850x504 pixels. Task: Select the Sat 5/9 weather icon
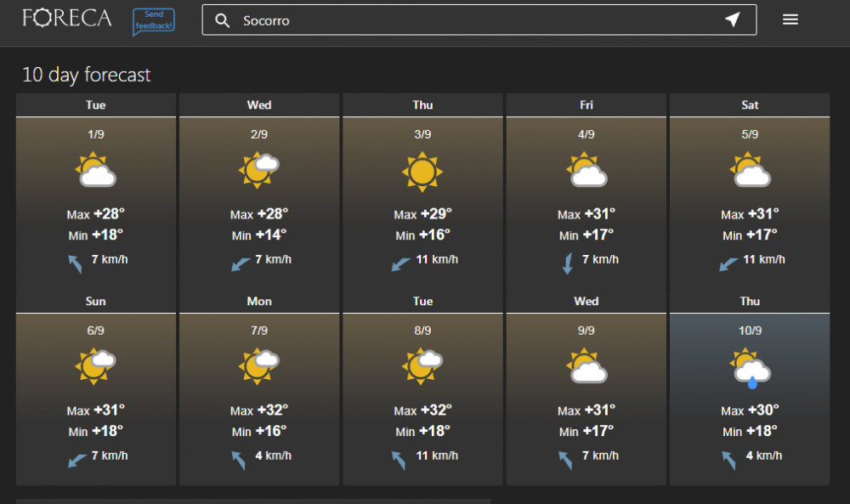pyautogui.click(x=750, y=172)
